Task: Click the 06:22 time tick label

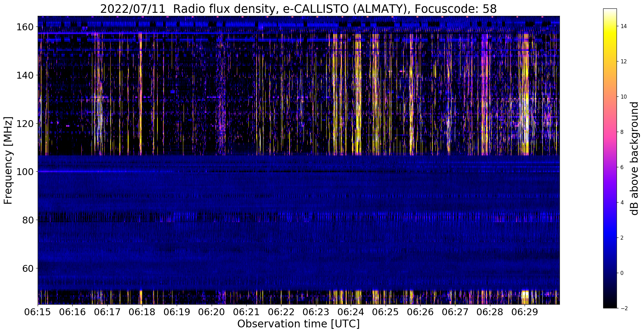Action: click(281, 312)
